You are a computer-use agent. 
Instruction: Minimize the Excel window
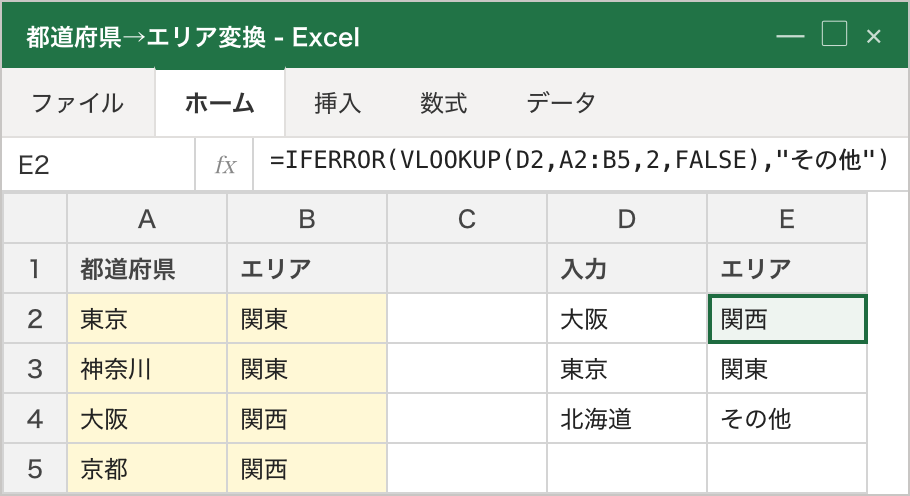(790, 37)
